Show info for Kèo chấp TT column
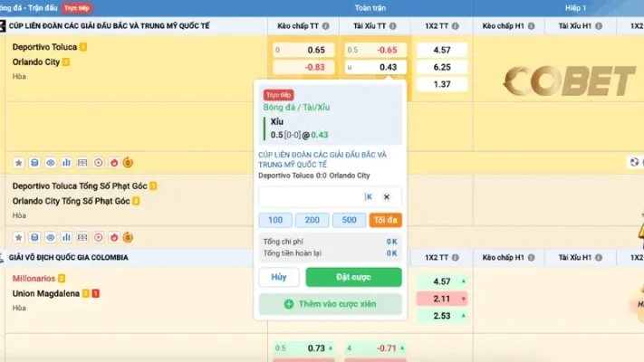 click(x=326, y=26)
